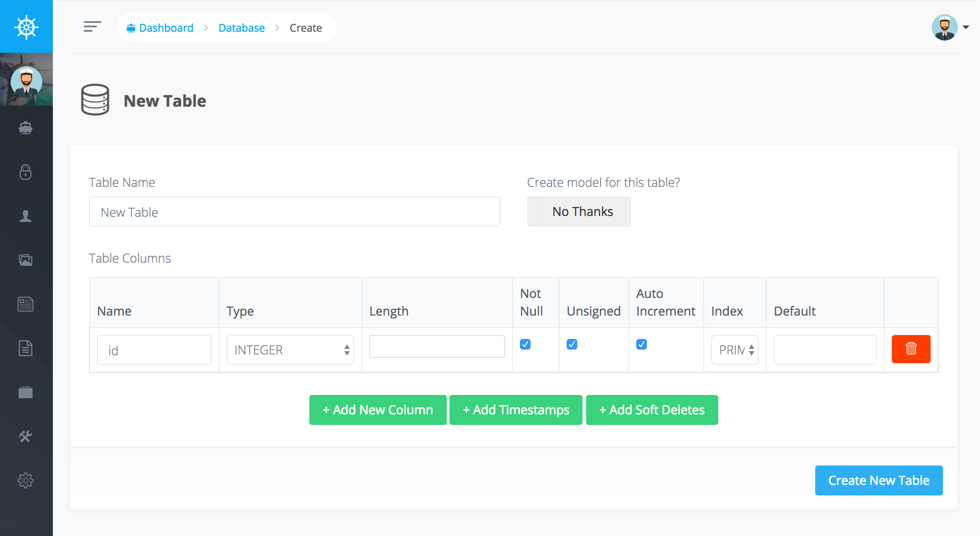
Task: Go to the Database breadcrumb
Action: point(241,28)
